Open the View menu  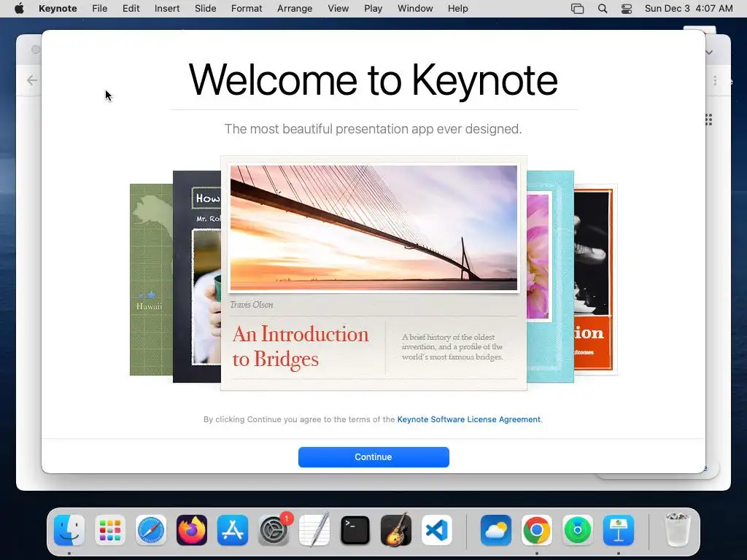(x=338, y=9)
